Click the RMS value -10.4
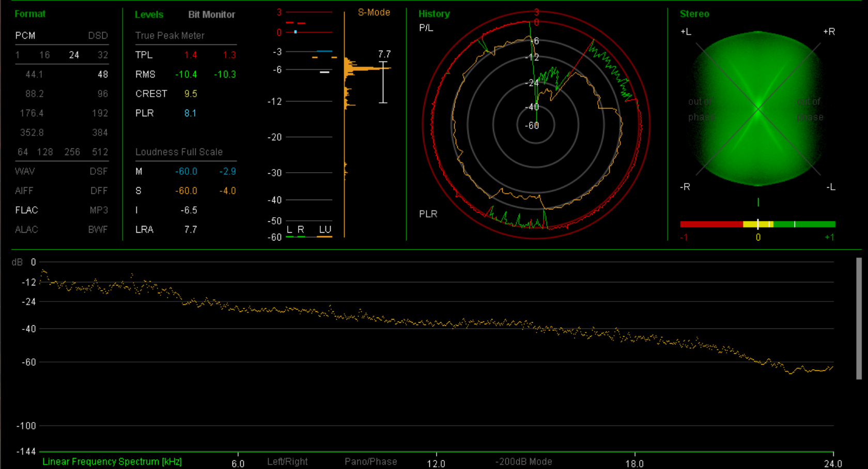This screenshot has height=469, width=868. [x=186, y=74]
